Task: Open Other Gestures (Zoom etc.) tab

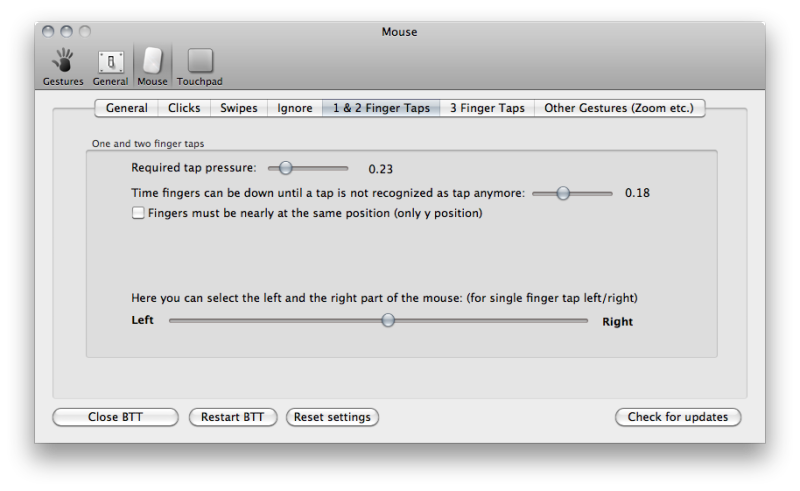Action: [619, 108]
